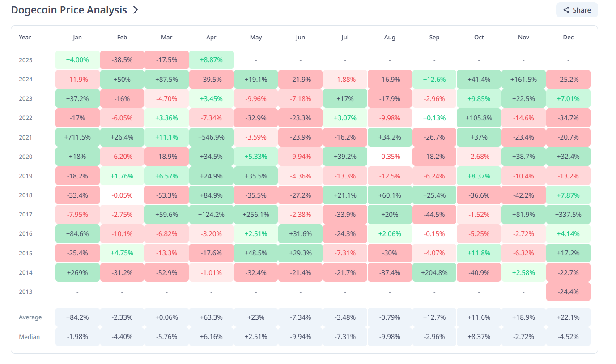Select the Median row label
Viewport: 616px width, 364px height.
(30, 337)
